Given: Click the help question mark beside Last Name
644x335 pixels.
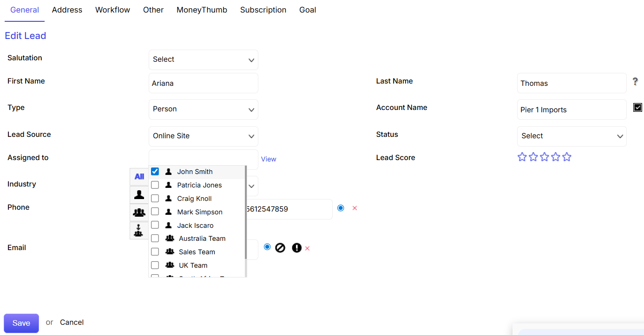Looking at the screenshot, I should tap(635, 82).
